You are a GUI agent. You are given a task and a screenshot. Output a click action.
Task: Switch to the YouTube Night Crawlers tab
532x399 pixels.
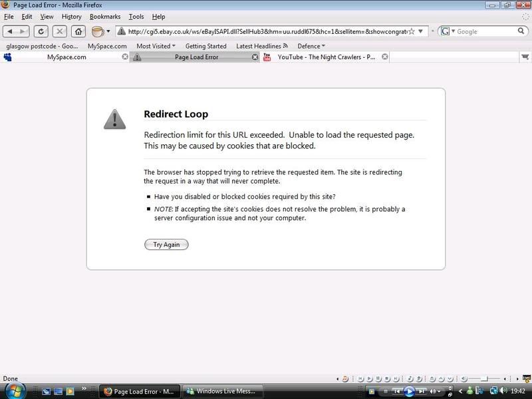click(326, 57)
